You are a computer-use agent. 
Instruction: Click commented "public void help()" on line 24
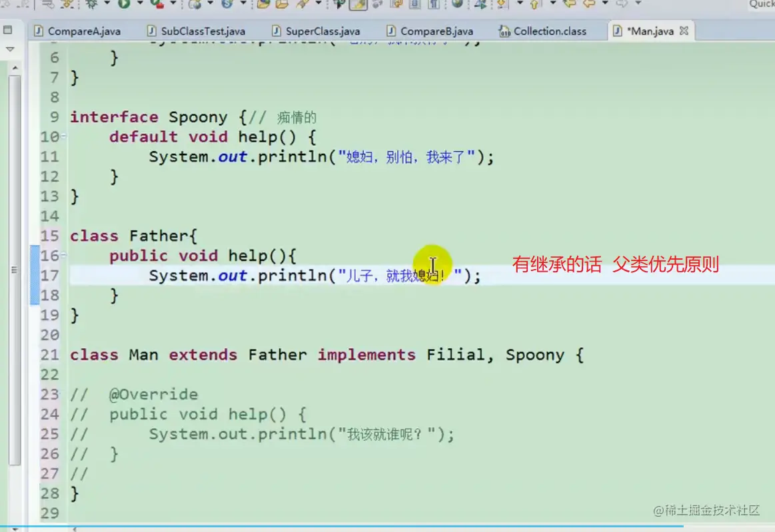pos(198,414)
